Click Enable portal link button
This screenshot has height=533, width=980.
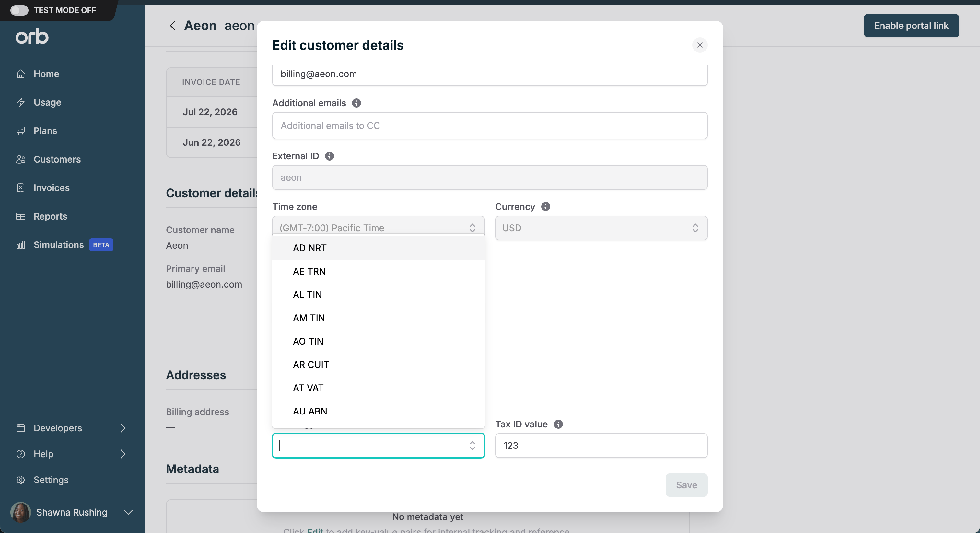point(911,26)
